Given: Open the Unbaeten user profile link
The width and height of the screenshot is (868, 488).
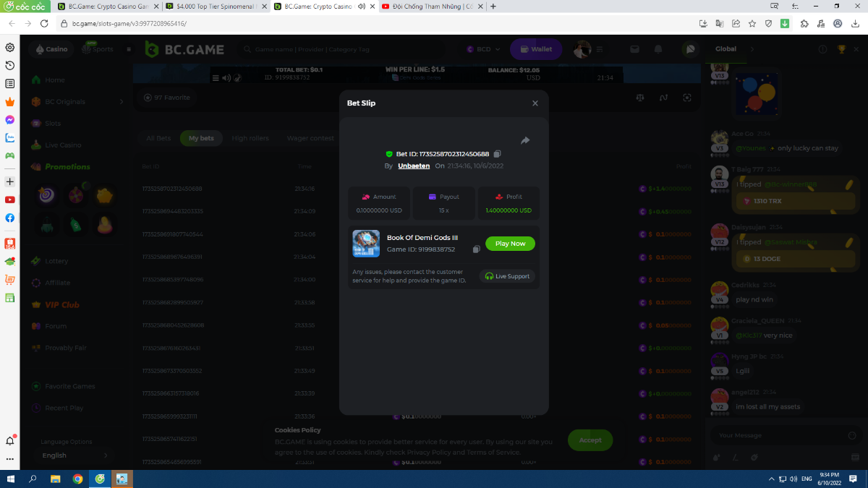Looking at the screenshot, I should [414, 166].
